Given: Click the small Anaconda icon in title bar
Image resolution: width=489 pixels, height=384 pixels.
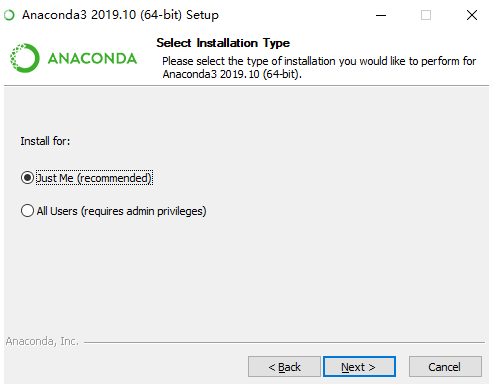Looking at the screenshot, I should (x=9, y=15).
